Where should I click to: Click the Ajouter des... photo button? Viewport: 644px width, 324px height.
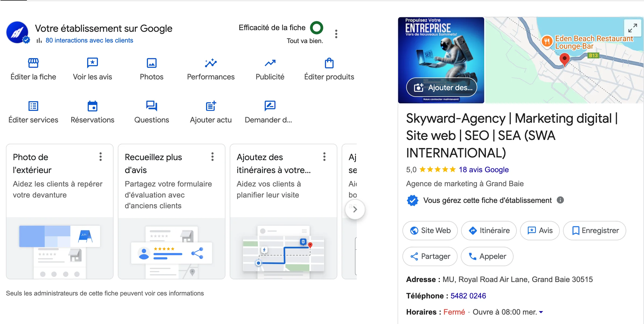[x=442, y=87]
